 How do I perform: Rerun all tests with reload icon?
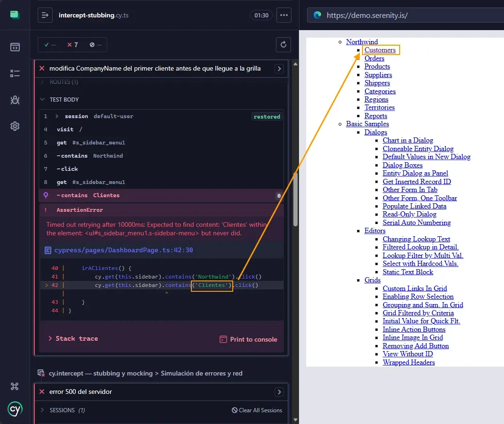coord(283,44)
